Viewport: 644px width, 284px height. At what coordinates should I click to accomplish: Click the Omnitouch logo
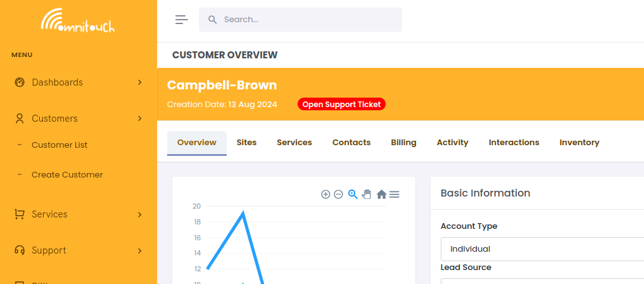(78, 21)
